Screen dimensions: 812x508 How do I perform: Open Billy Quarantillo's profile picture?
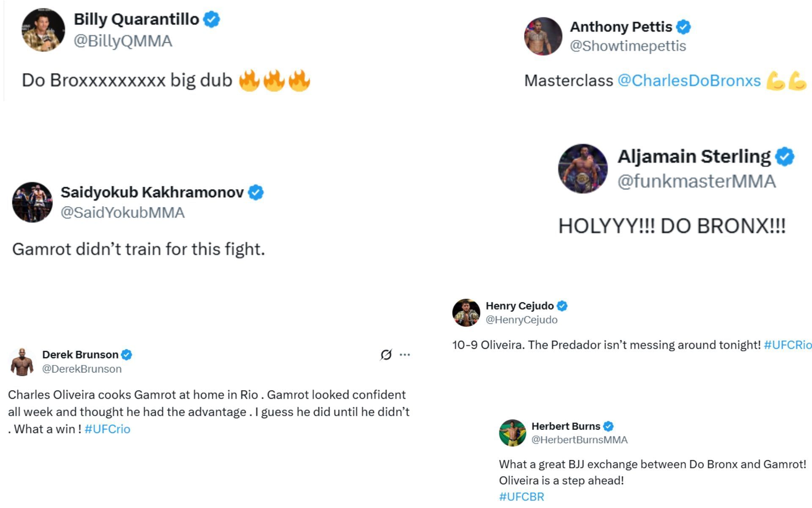(43, 30)
